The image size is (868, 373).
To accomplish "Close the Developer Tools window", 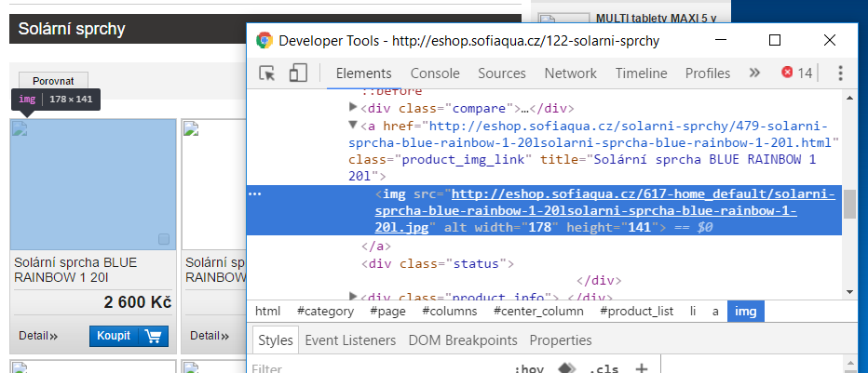I will (x=829, y=40).
